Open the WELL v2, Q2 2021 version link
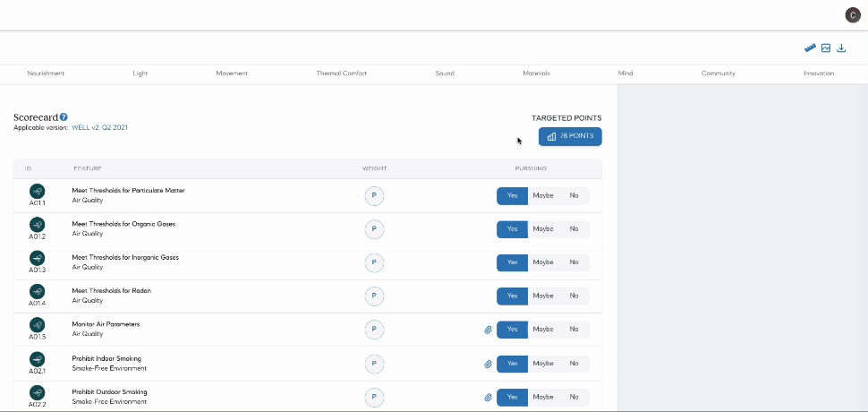This screenshot has width=868, height=412. coord(99,128)
